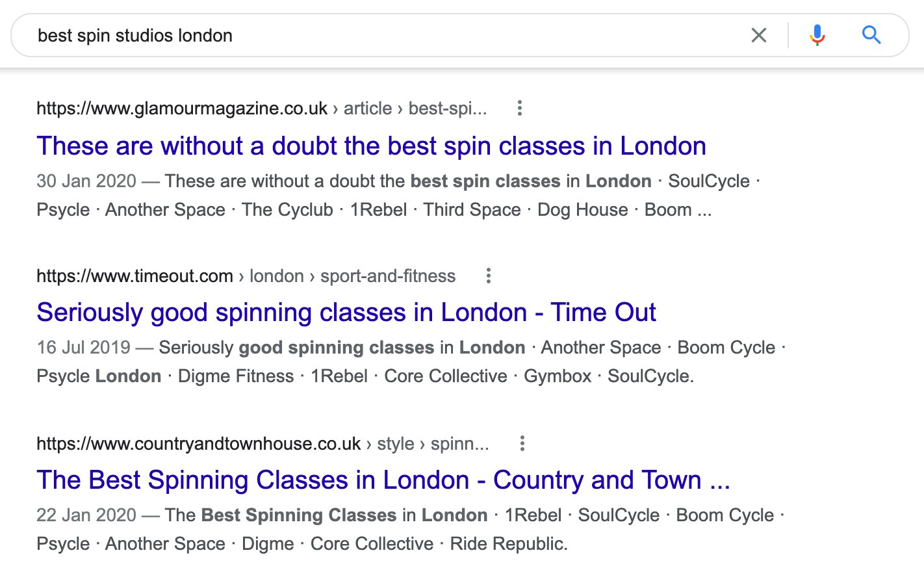This screenshot has width=924, height=570.
Task: Visit the timeout.com homepage link
Action: pos(135,276)
